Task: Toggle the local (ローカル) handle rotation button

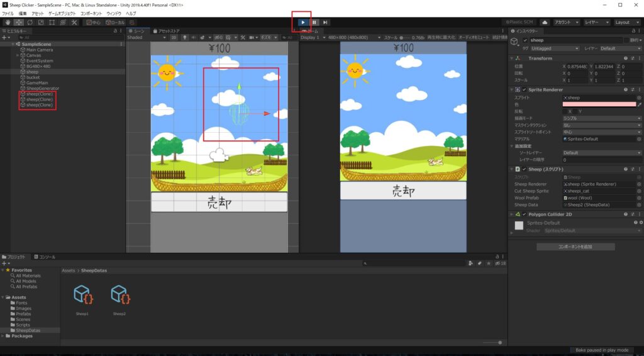Action: click(x=114, y=23)
